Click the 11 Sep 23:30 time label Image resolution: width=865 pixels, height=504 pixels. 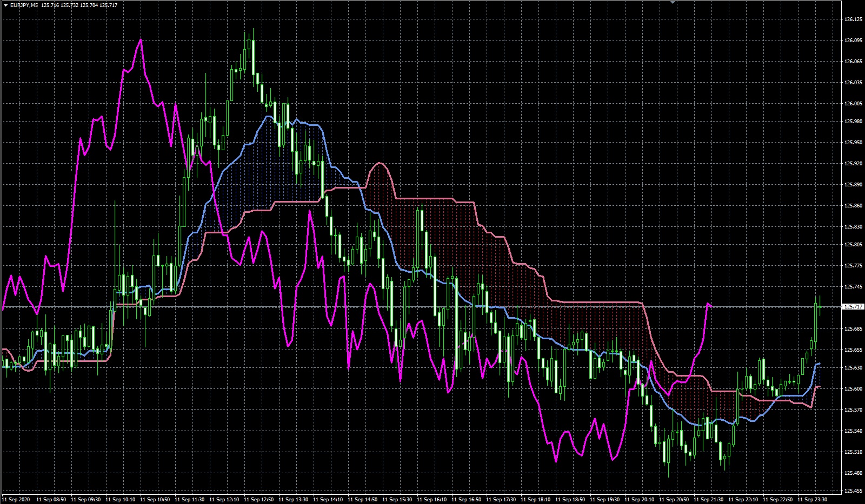812,500
